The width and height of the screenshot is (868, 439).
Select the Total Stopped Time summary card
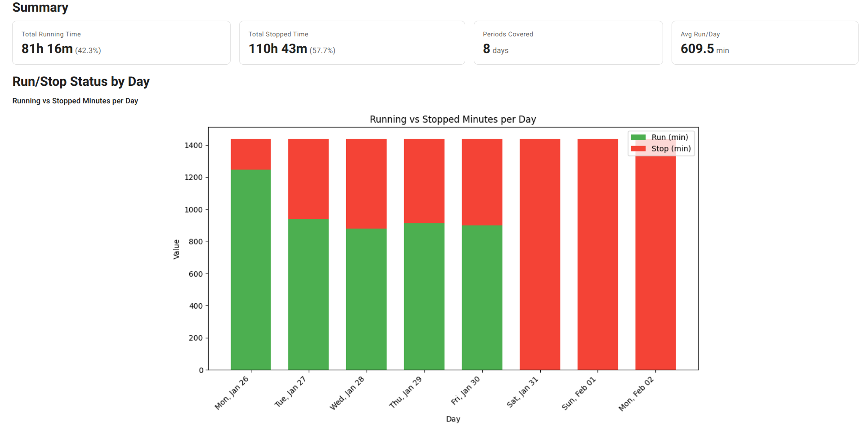pos(352,43)
